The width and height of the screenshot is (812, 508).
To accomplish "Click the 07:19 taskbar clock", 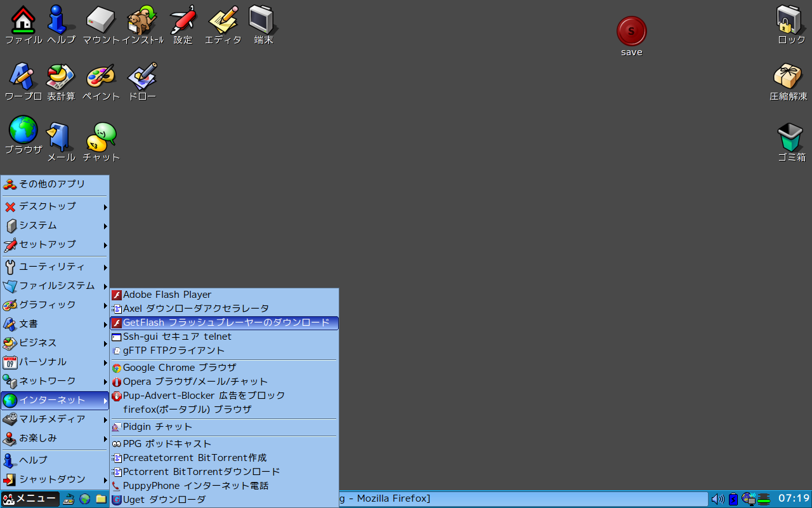I will pos(794,499).
